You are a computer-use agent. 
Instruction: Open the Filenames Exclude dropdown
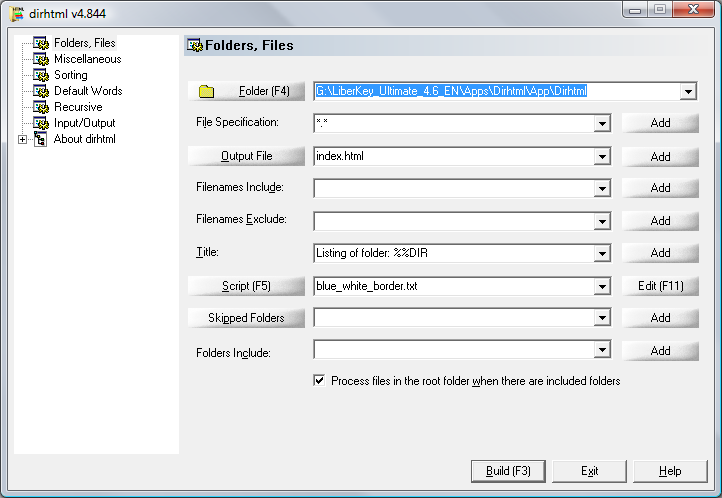click(602, 221)
